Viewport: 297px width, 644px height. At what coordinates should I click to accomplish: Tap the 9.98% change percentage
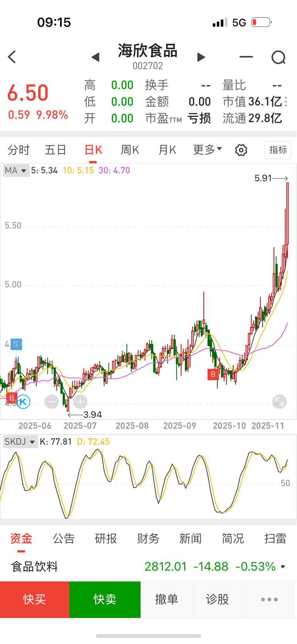tap(52, 115)
